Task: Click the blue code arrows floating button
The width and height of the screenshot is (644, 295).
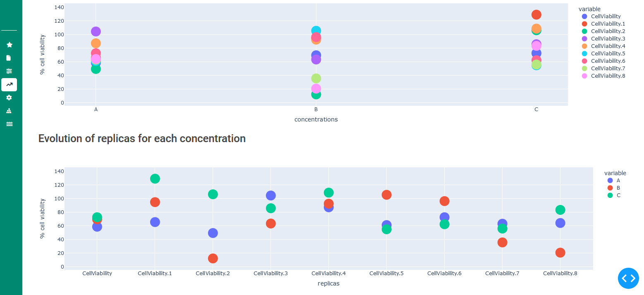Action: [x=628, y=278]
